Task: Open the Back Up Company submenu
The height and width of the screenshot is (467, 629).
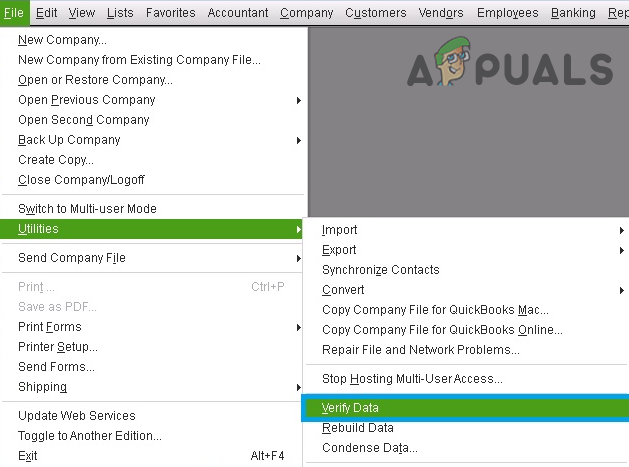Action: [x=69, y=140]
